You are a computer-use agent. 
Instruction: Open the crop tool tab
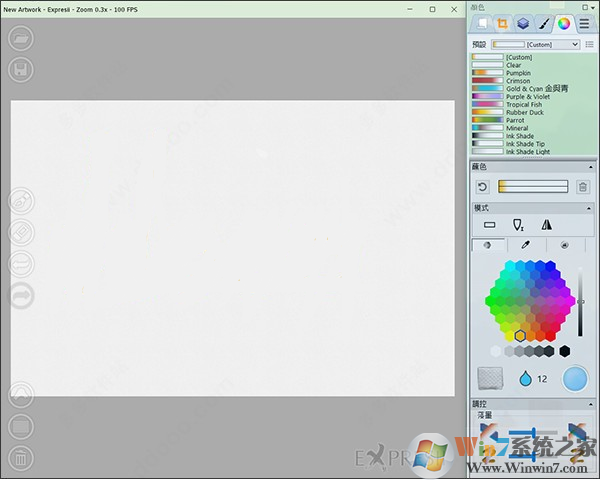point(502,23)
